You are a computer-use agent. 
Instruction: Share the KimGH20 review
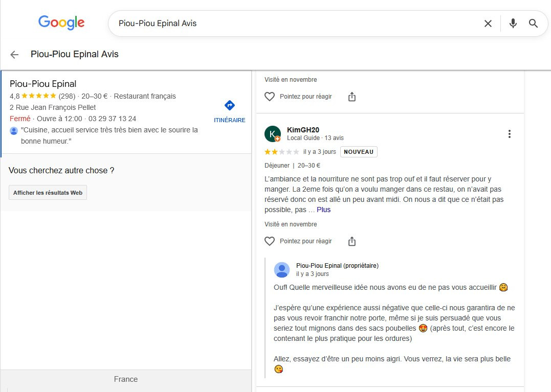tap(352, 241)
